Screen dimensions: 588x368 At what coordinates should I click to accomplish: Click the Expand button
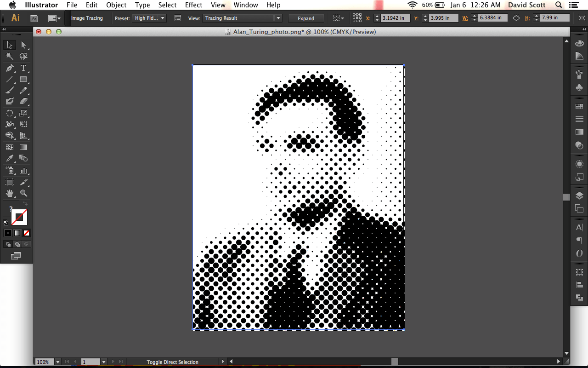click(306, 18)
